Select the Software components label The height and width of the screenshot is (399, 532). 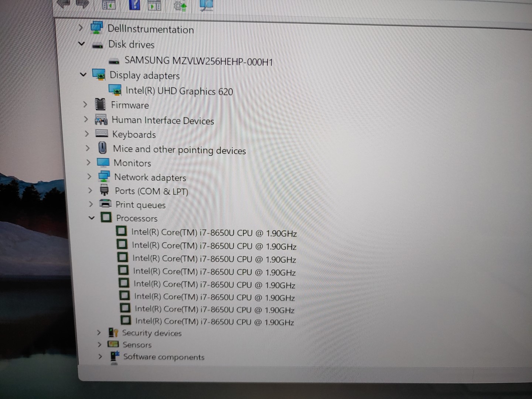(x=164, y=357)
